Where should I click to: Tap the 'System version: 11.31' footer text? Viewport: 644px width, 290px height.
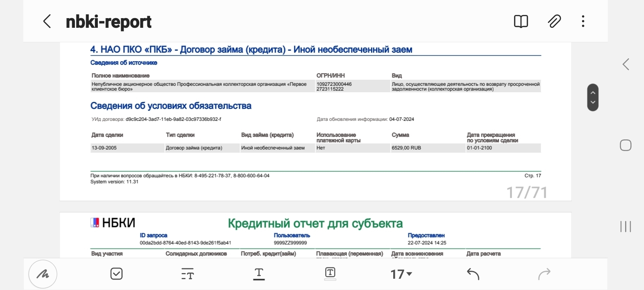point(114,182)
